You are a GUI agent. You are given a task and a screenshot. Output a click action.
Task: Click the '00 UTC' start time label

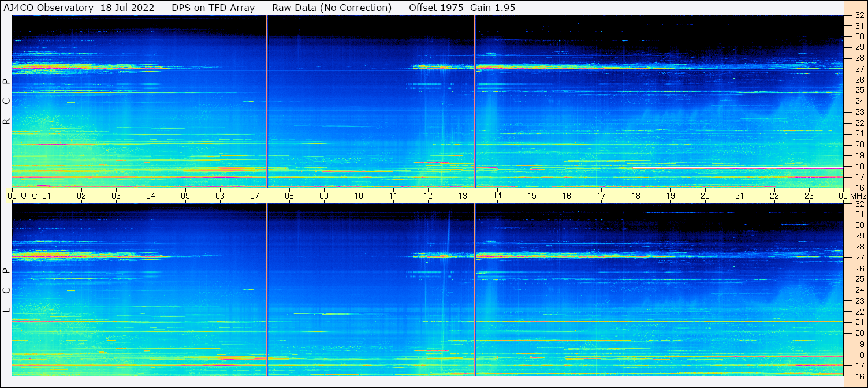[x=23, y=196]
